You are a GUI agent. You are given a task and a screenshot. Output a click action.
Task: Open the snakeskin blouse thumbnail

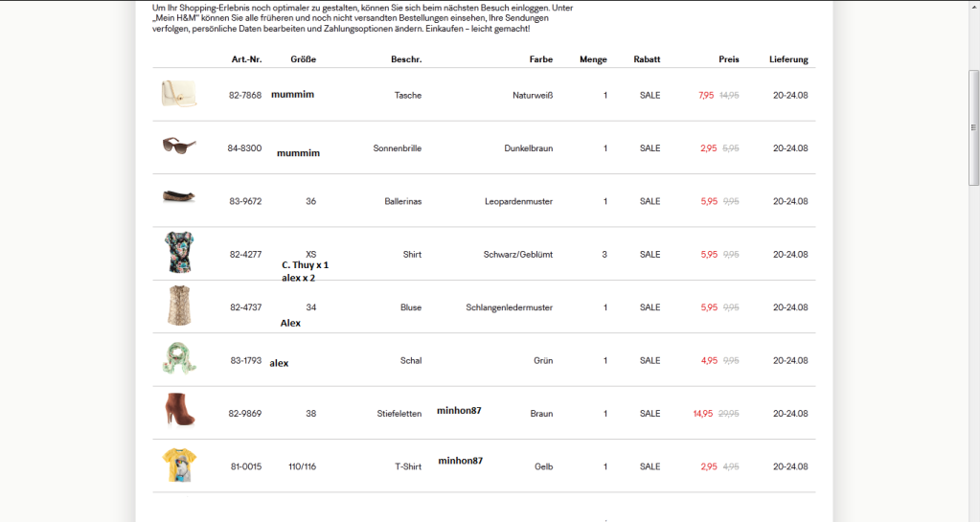pyautogui.click(x=179, y=306)
